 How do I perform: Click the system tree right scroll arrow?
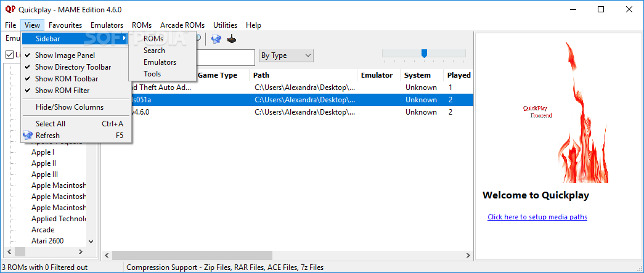coord(81,251)
